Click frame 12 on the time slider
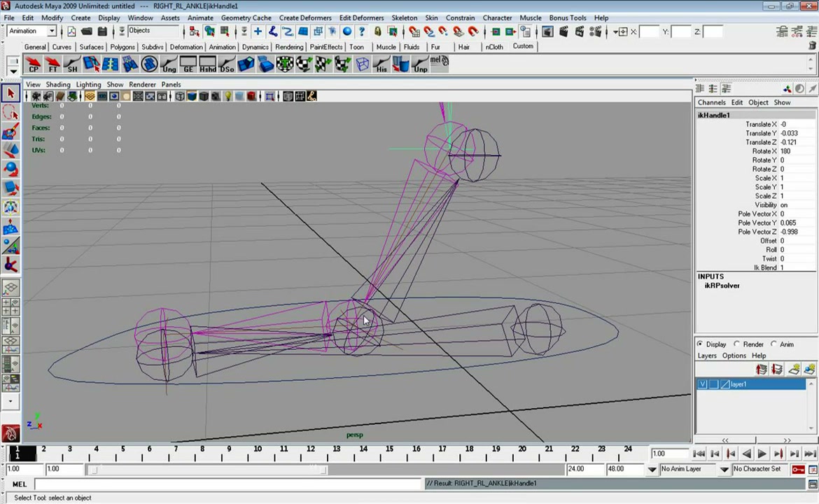 311,452
